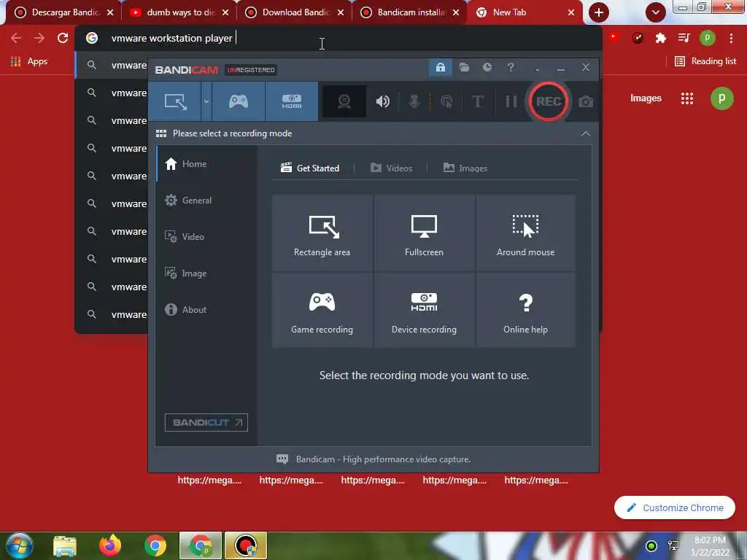Open General settings in Bandicam sidebar
Screen dimensions: 747x560
(x=206, y=201)
